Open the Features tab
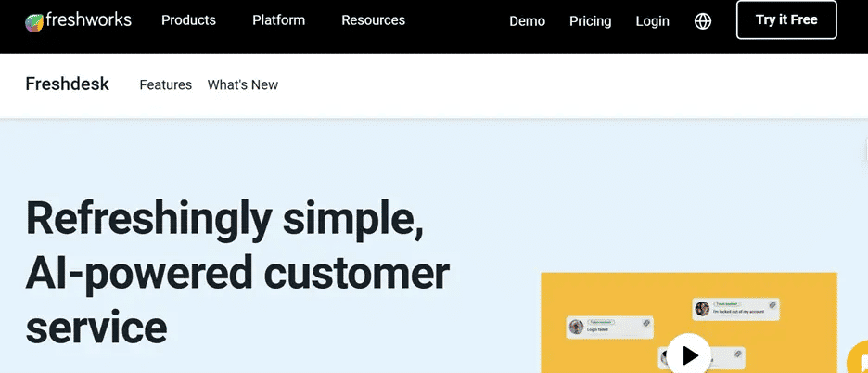 pos(165,84)
